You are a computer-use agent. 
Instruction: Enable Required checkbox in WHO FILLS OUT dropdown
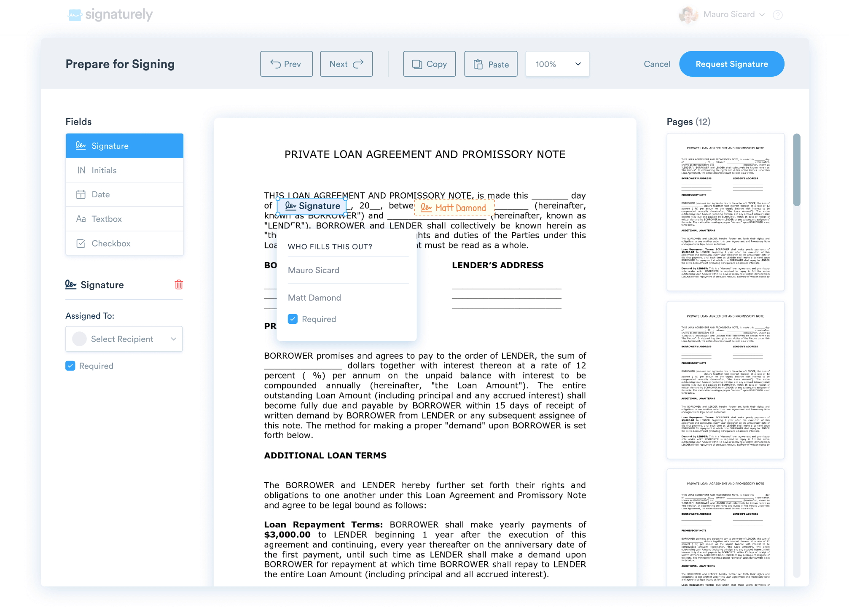click(x=292, y=319)
